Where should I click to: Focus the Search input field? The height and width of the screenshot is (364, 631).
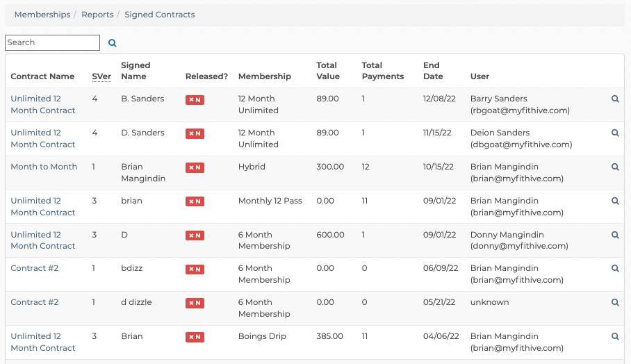tap(52, 42)
